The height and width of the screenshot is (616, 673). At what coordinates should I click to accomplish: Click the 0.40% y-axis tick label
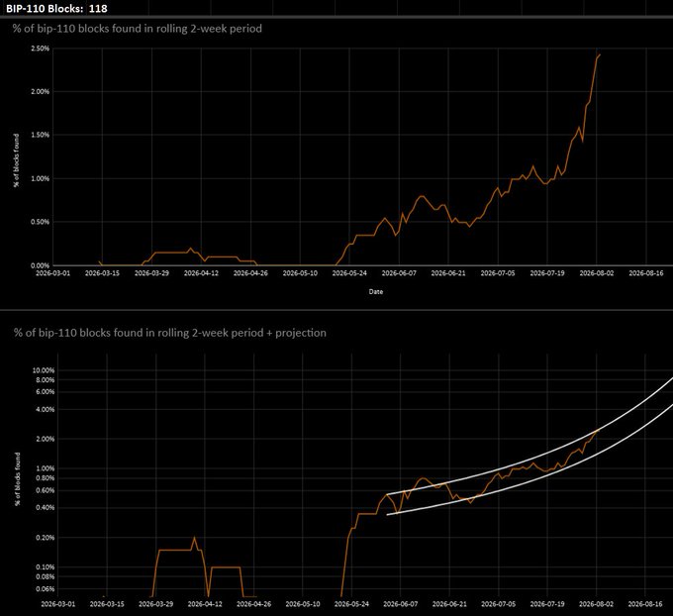pyautogui.click(x=46, y=508)
